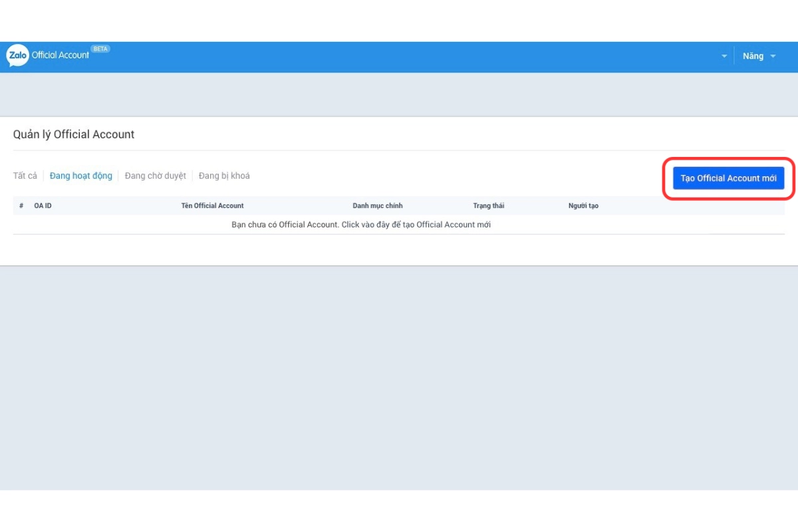Click the Danh mục chính column header

click(x=377, y=206)
